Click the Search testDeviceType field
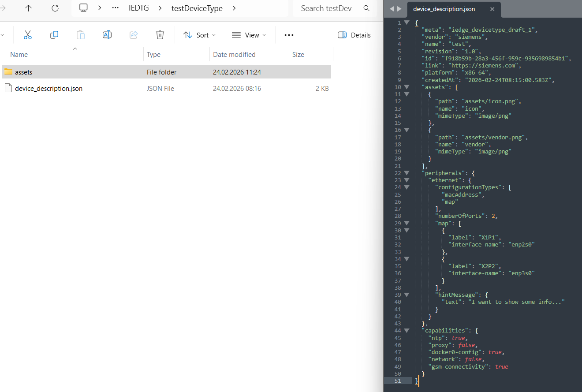582x392 pixels. click(x=327, y=8)
